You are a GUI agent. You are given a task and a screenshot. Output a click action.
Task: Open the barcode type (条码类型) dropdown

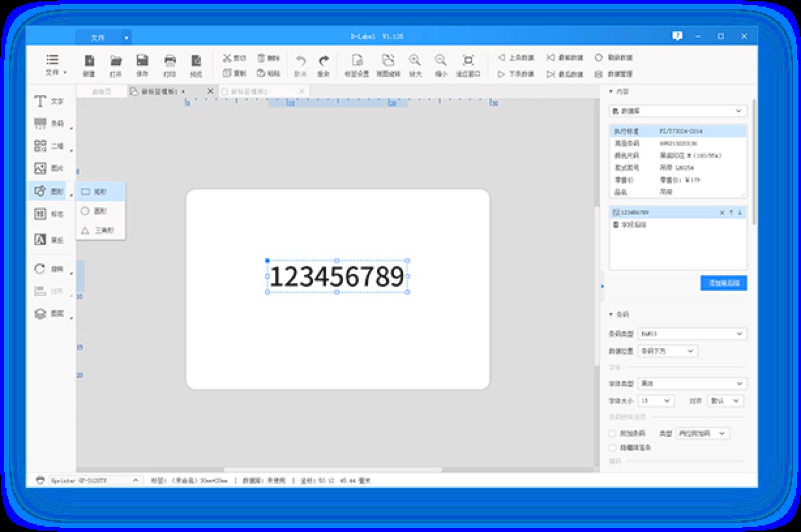[691, 334]
